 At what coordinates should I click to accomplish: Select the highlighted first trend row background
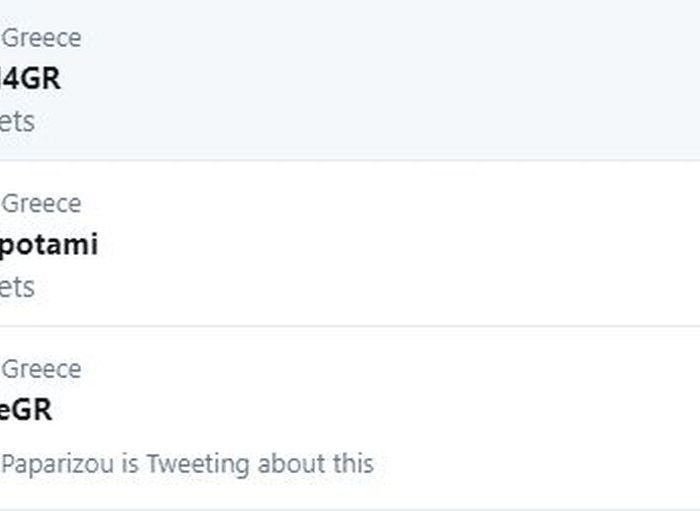pyautogui.click(x=350, y=79)
